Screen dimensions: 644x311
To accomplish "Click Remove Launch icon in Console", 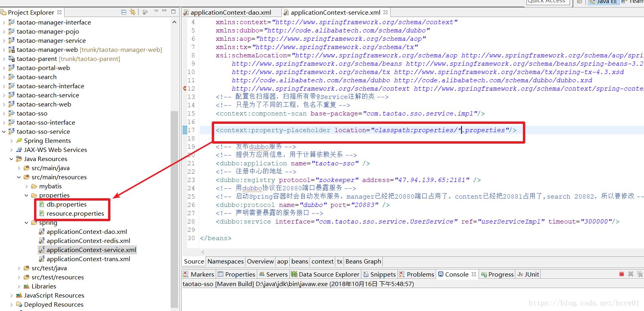I will [x=631, y=274].
